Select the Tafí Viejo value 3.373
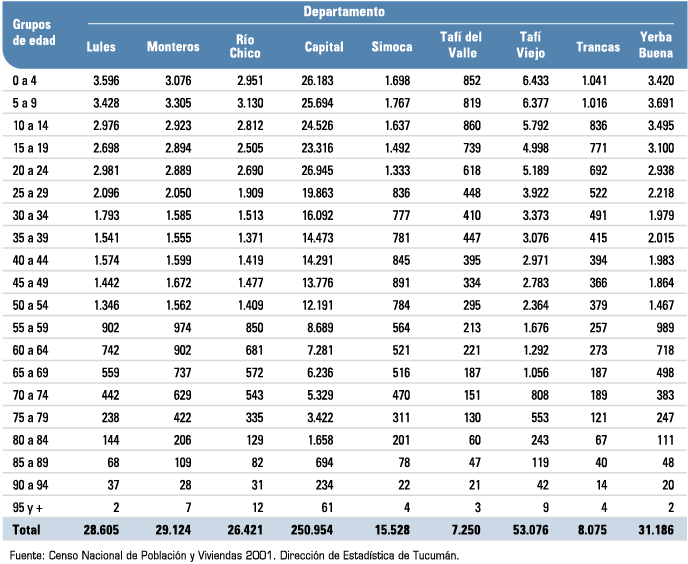 click(x=535, y=216)
